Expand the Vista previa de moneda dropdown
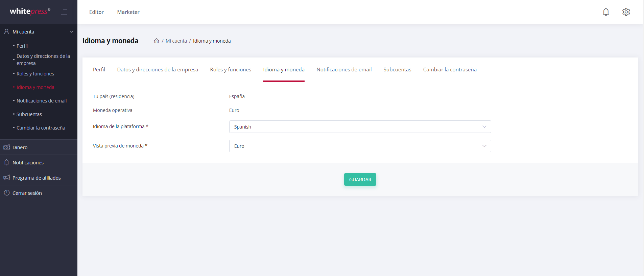This screenshot has height=276, width=644. point(360,146)
